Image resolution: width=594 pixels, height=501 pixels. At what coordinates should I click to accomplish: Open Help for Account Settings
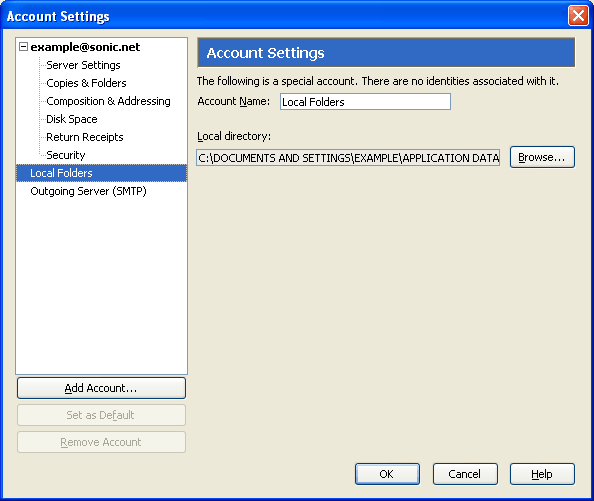pos(542,474)
